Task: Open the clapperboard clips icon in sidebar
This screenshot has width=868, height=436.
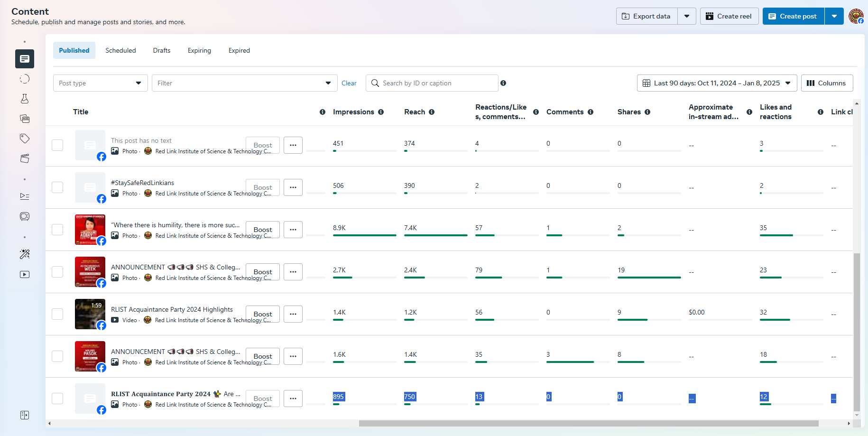Action: coord(25,158)
